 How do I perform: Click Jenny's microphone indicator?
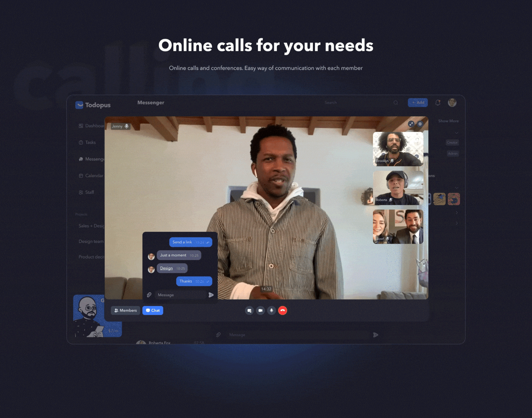(x=127, y=126)
